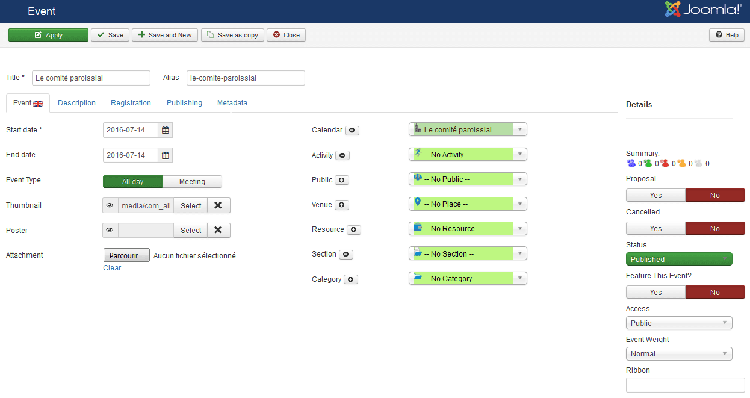The width and height of the screenshot is (750, 398).
Task: Clear Poster with X icon
Action: (x=218, y=230)
